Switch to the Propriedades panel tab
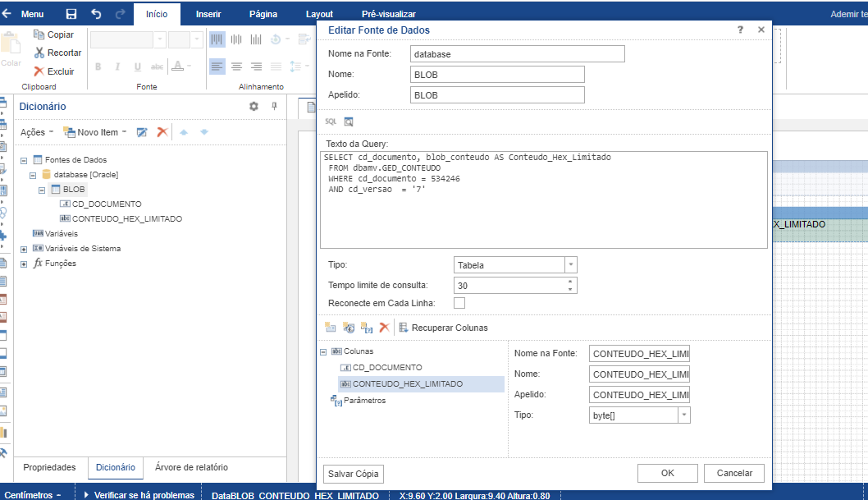 pyautogui.click(x=49, y=467)
